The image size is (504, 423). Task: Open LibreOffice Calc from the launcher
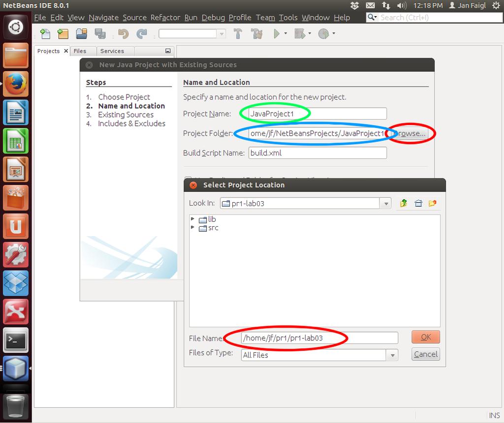16,141
